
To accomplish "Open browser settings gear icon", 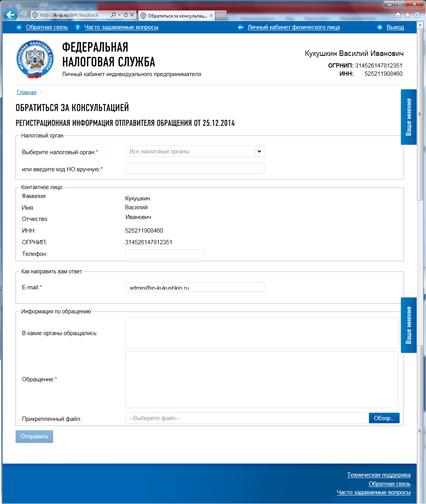I will pos(417,15).
